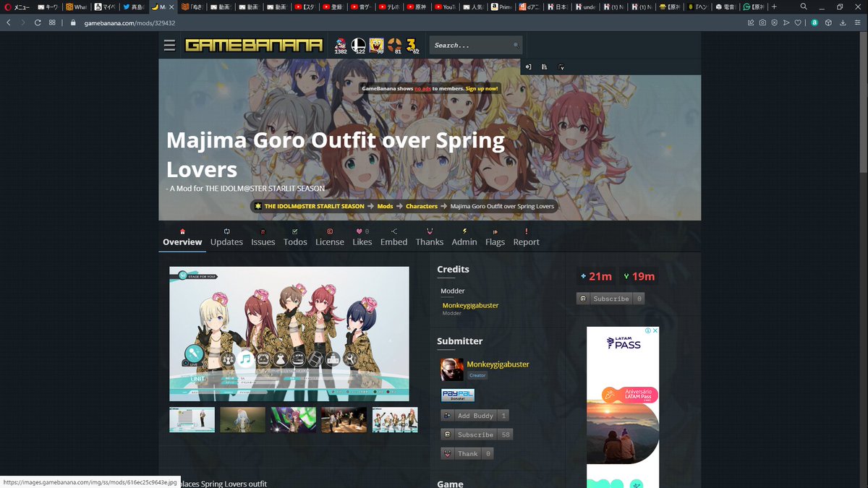
Task: Open the downloads icon in browser toolbar
Action: point(843,22)
